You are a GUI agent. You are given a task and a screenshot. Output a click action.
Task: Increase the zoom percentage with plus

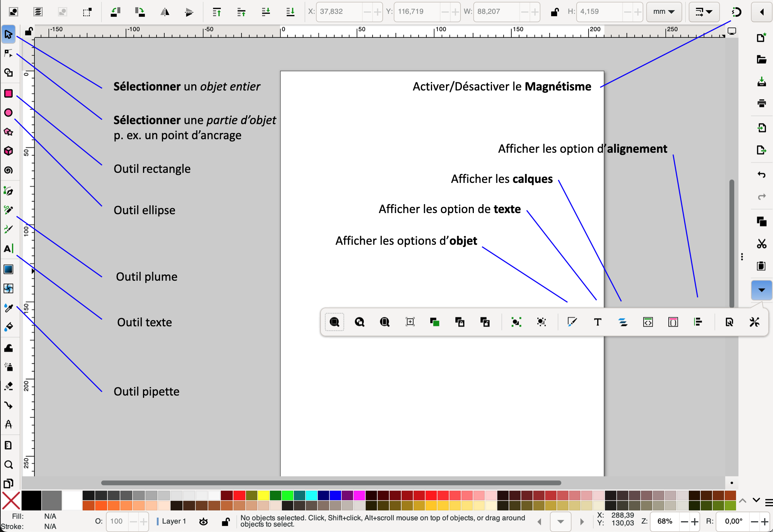pyautogui.click(x=695, y=522)
